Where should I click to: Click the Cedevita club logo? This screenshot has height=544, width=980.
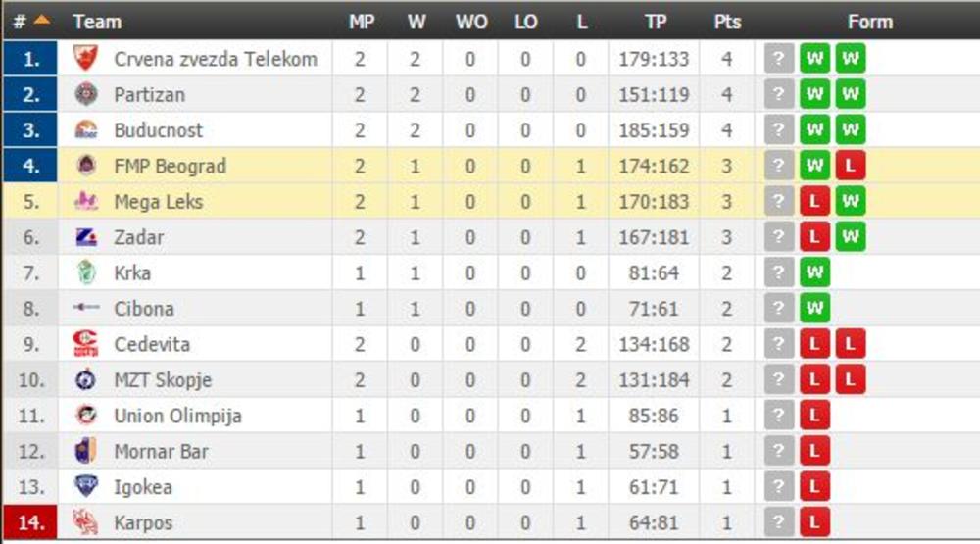point(86,344)
